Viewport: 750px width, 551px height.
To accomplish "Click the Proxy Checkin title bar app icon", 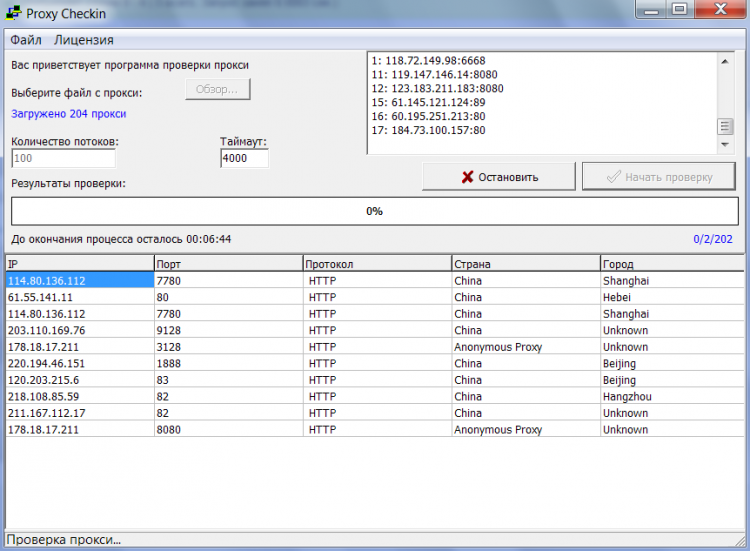I will [x=13, y=13].
